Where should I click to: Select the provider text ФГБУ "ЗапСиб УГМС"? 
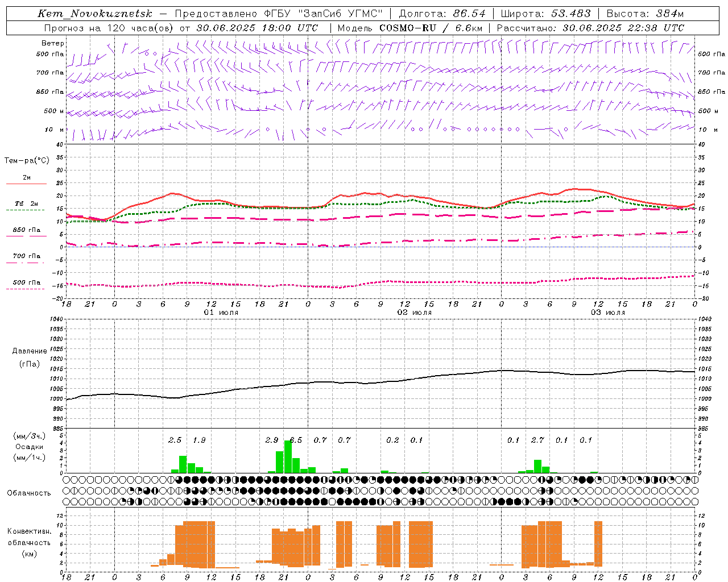(x=324, y=14)
